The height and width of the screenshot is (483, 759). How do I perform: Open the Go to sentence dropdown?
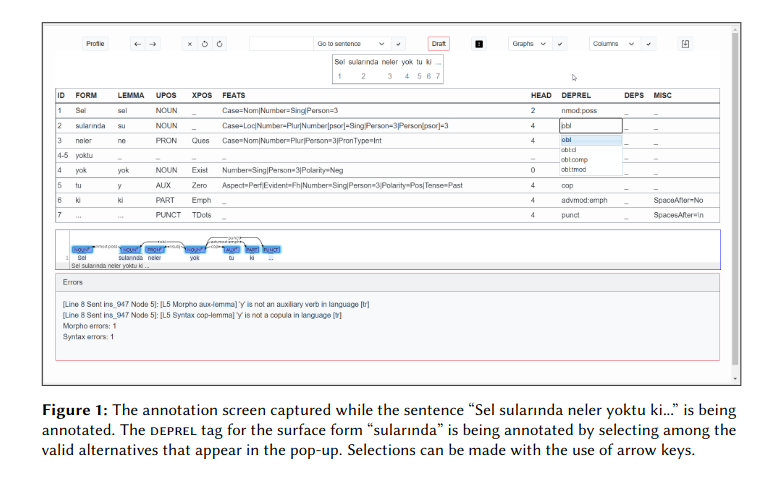351,44
